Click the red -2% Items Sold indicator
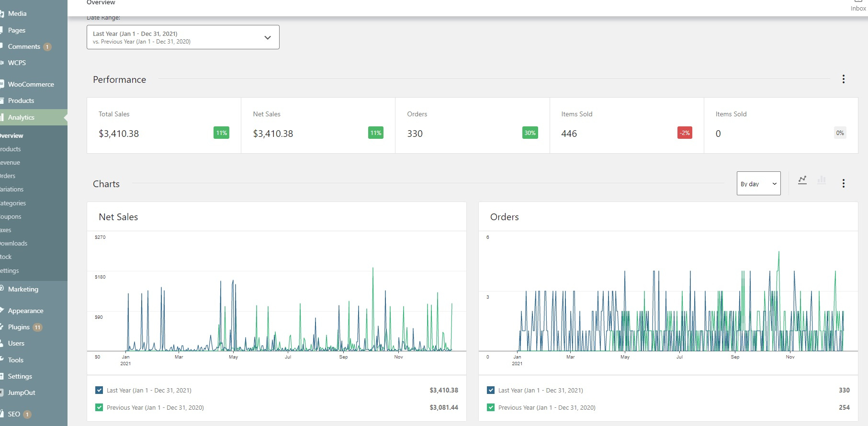This screenshot has width=868, height=426. coord(685,133)
